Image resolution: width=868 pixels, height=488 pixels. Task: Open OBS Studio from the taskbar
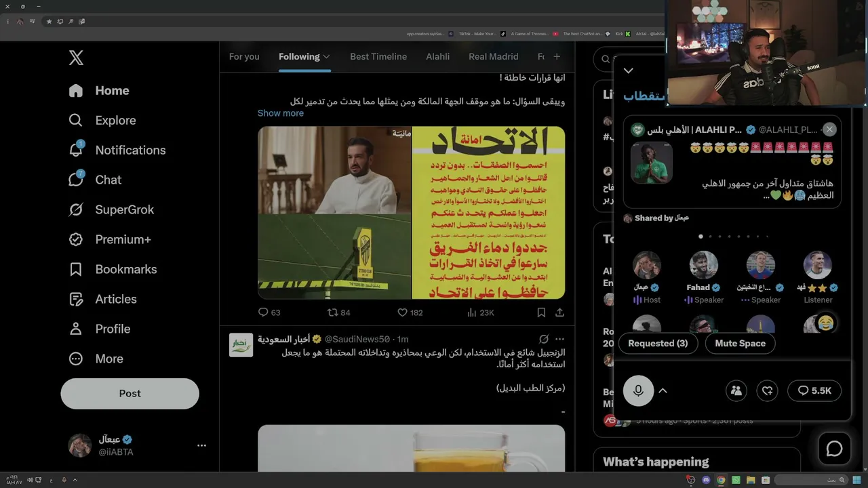pos(691,481)
